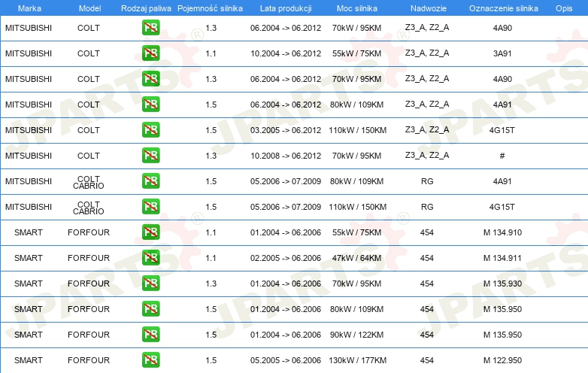Click the Rodzaj paliwa column header
Viewport: 588px width, 373px height.
tap(146, 8)
